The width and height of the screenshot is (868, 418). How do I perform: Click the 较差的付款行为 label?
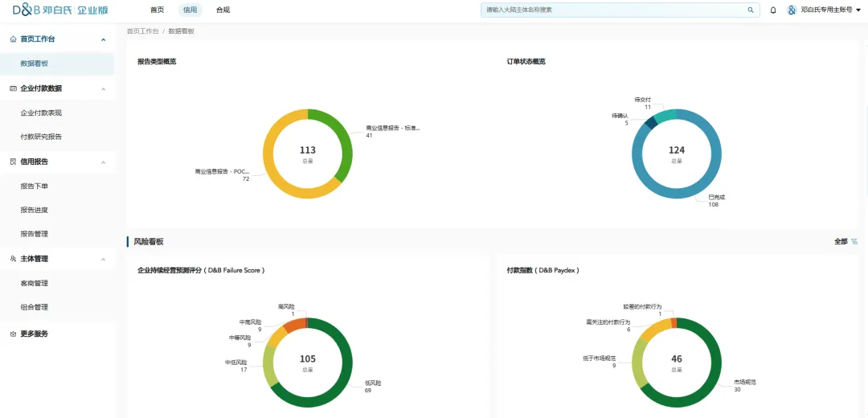[x=642, y=306]
